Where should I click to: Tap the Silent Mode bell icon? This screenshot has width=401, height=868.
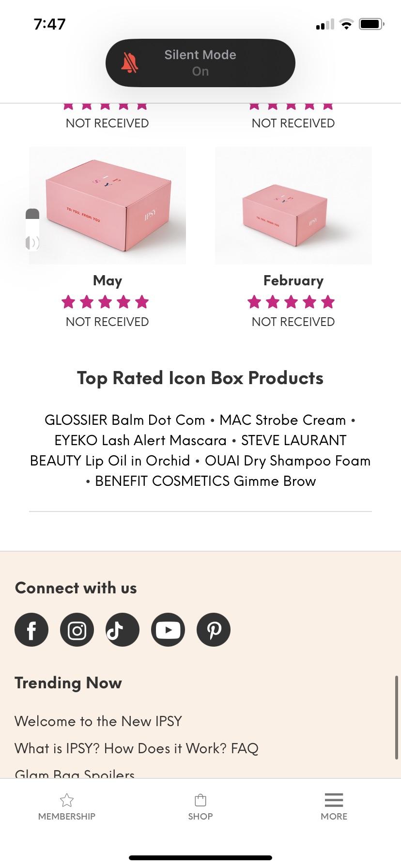[x=129, y=63]
